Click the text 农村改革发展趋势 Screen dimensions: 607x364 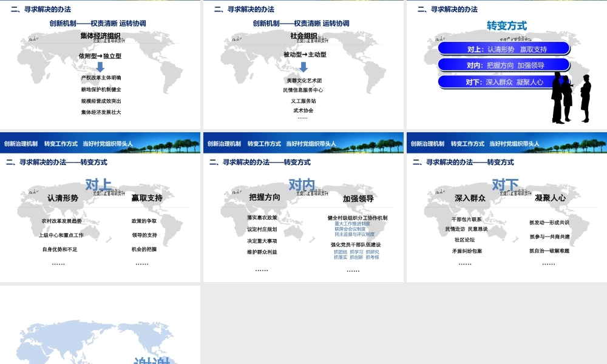[x=61, y=221]
